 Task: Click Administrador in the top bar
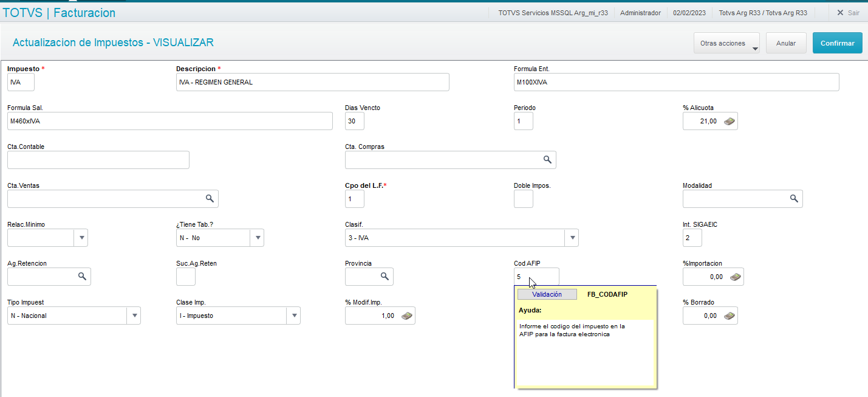pyautogui.click(x=640, y=13)
